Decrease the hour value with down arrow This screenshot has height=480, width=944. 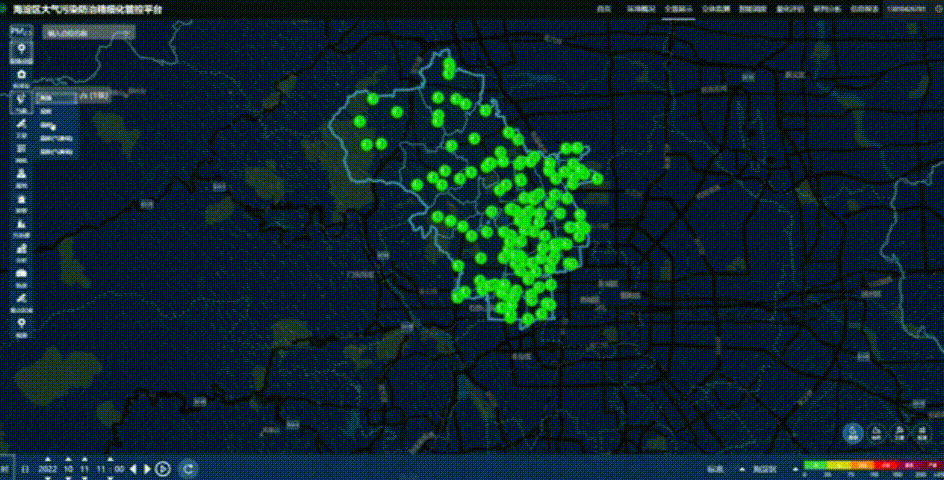coord(110,478)
